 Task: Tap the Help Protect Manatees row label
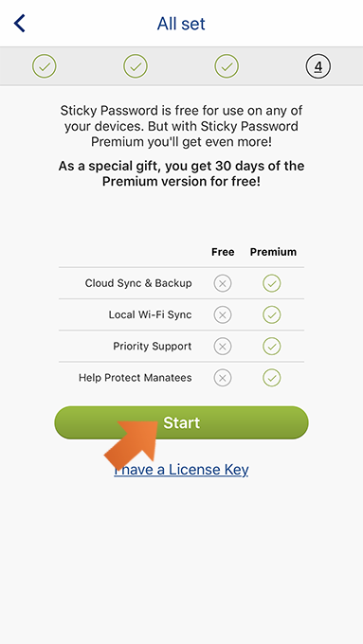tap(135, 378)
